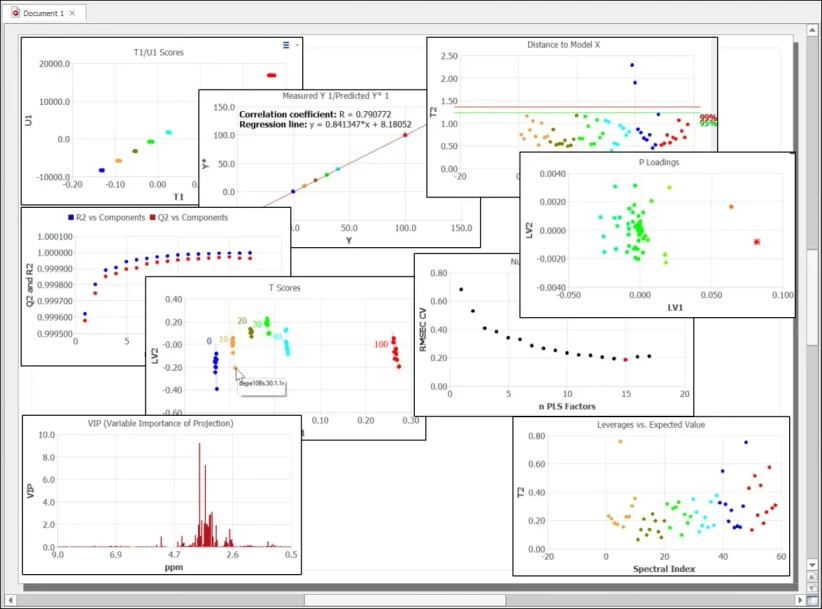Click the bottom-right scrollbar corner arrow
This screenshot has height=609, width=822.
815,600
